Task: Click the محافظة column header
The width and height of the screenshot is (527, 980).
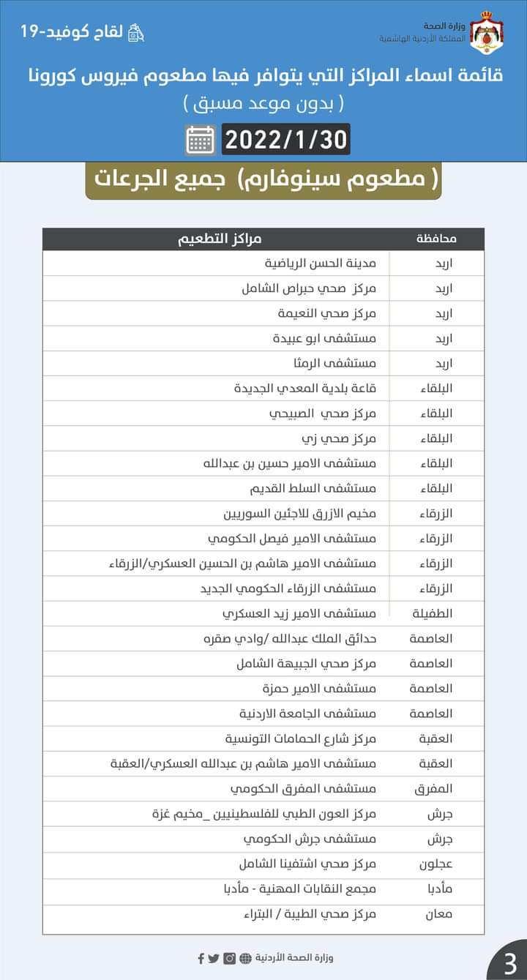Action: coord(437,239)
